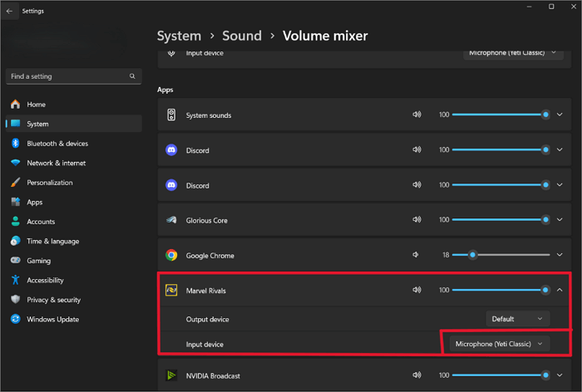Viewport: 582px width, 392px height.
Task: Click the Personalization paintbrush icon
Action: [15, 182]
